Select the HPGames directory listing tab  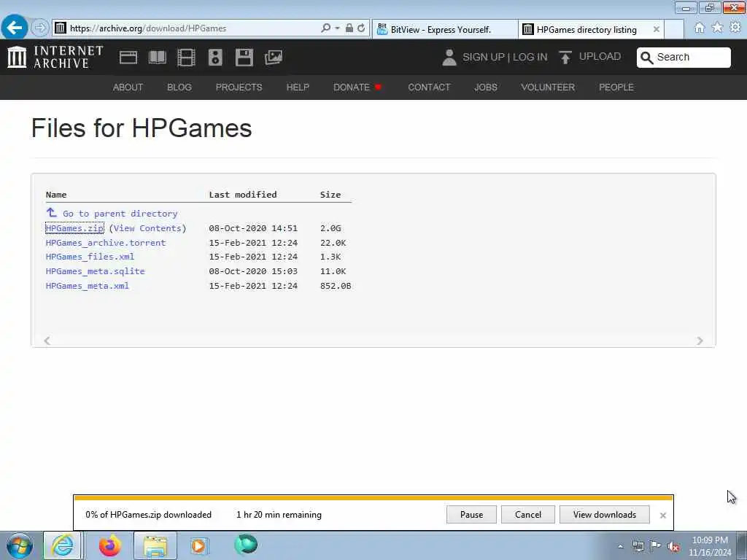586,29
